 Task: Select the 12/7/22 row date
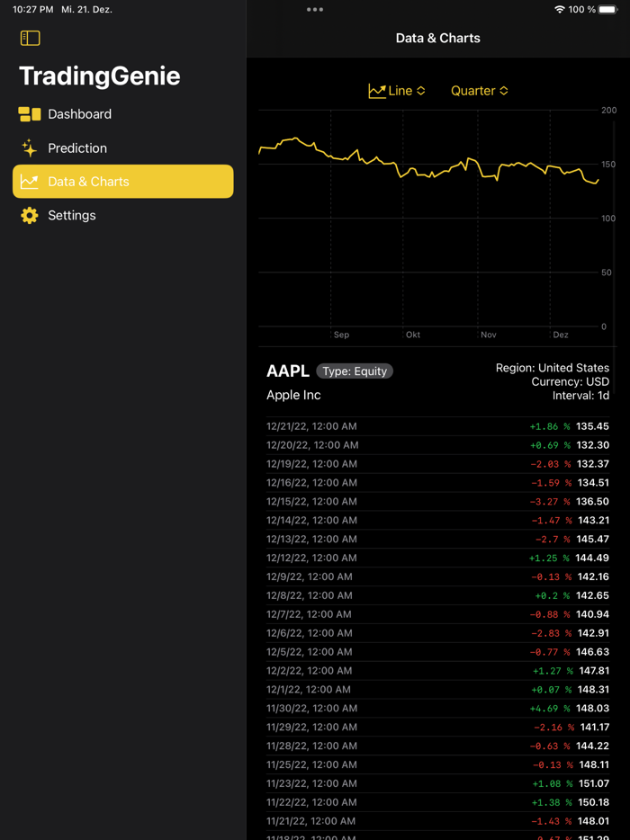pyautogui.click(x=309, y=614)
